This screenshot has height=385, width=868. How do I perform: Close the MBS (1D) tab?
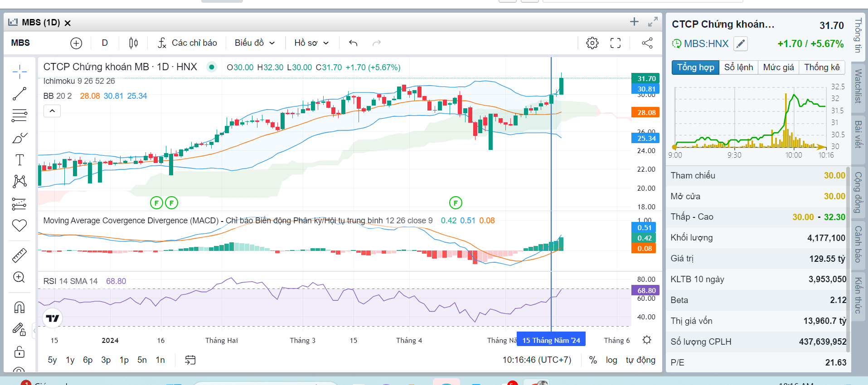click(x=68, y=23)
